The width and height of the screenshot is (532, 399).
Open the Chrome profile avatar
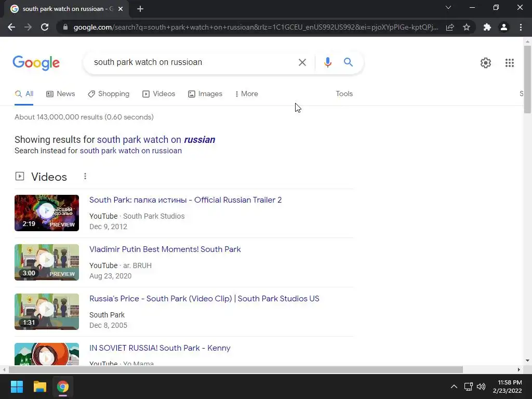pyautogui.click(x=504, y=27)
